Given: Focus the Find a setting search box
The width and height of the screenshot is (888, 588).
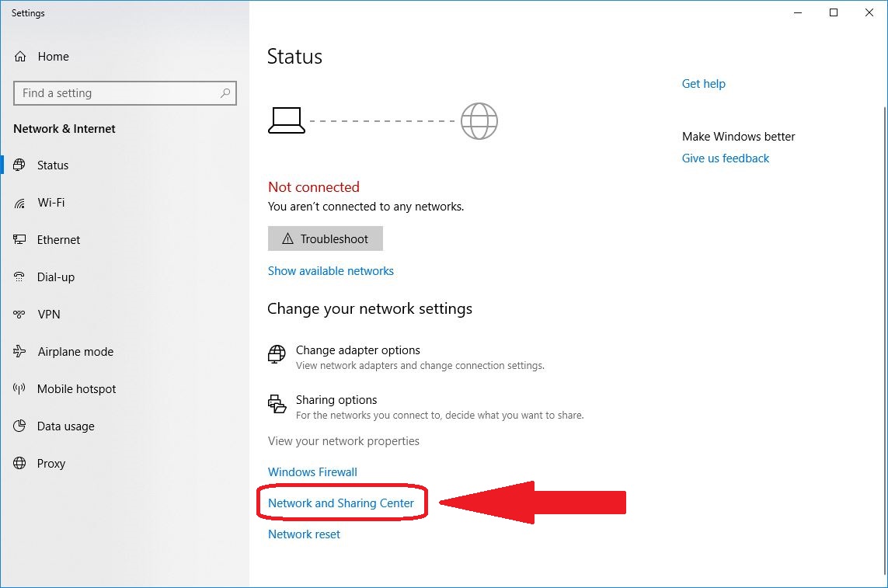Looking at the screenshot, I should (x=124, y=93).
